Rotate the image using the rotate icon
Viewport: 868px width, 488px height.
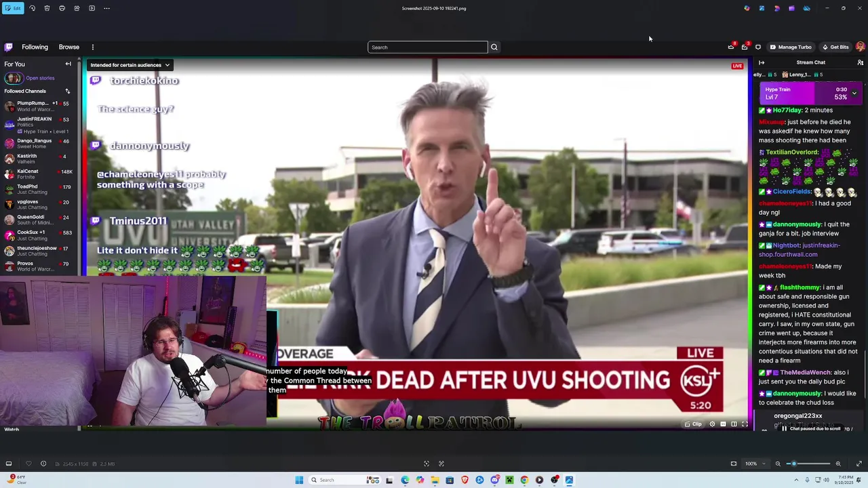[x=32, y=8]
